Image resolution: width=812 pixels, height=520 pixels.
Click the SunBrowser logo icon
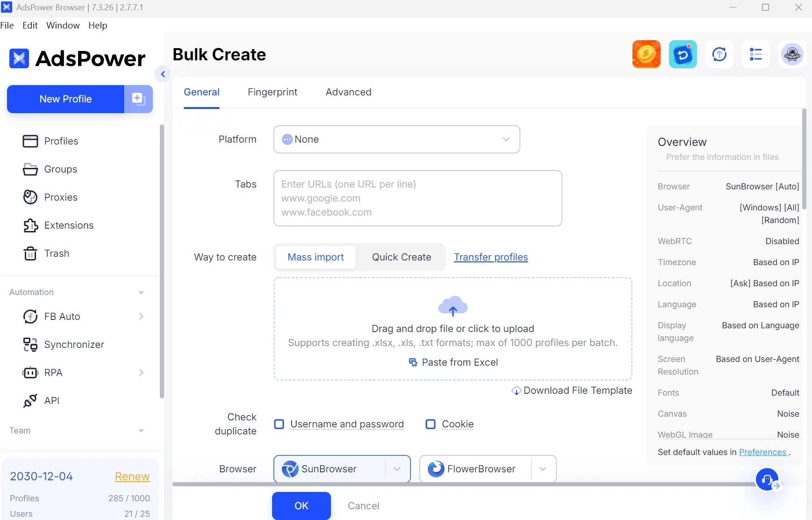click(290, 469)
